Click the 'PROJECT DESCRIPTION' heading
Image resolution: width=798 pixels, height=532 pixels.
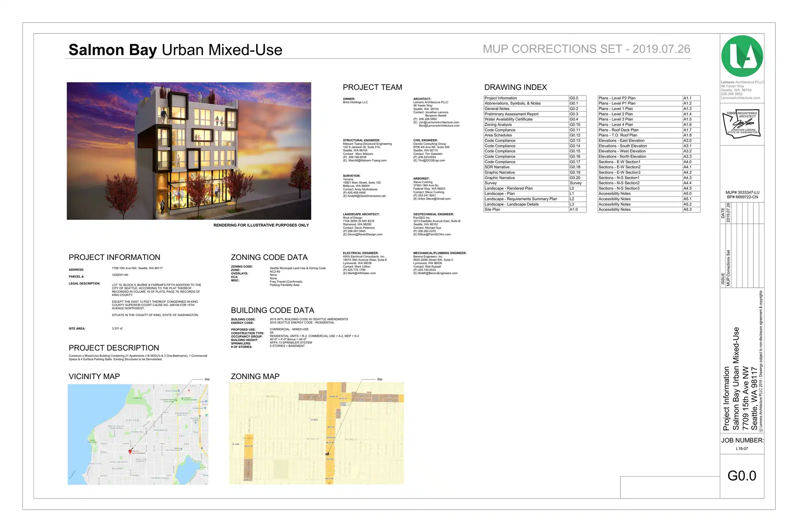[114, 348]
